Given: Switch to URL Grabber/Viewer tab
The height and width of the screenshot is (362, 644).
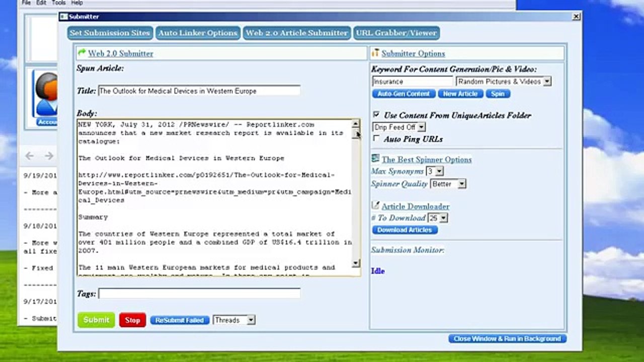Looking at the screenshot, I should pos(396,33).
